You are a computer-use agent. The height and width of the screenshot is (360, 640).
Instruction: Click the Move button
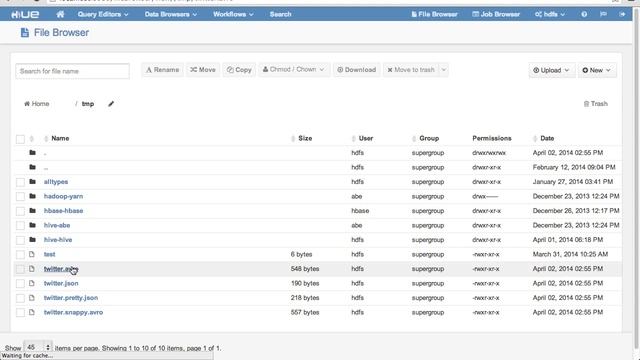coord(202,70)
